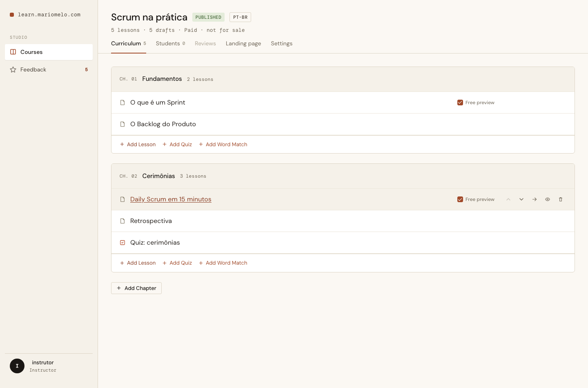588x388 pixels.
Task: Delete the Daily Scrum lesson with trash icon
Action: pos(561,199)
